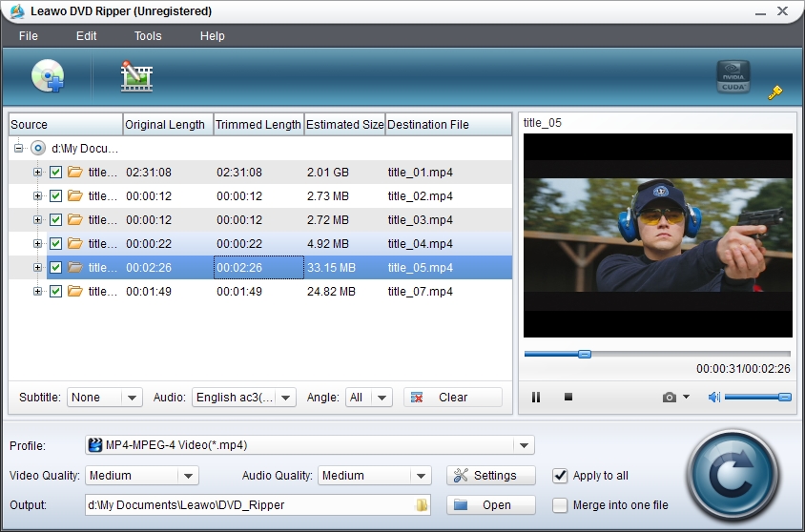Uncheck title_03.mp4 checkbox
This screenshot has height=532, width=805.
56,219
